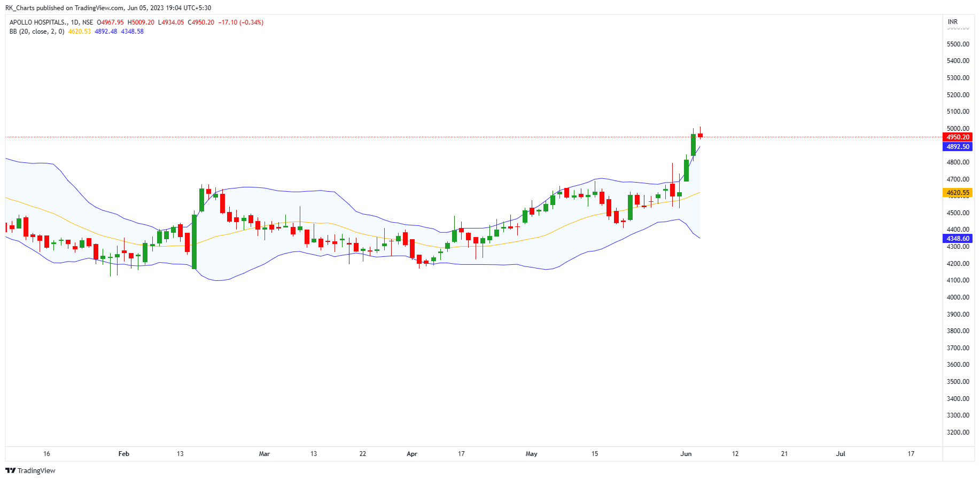Click the TradingView logo at bottom left
Screen dimensions: 980x480
[x=30, y=470]
